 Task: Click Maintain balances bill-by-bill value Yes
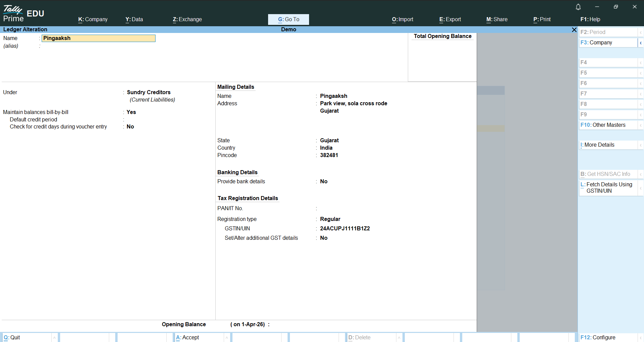click(x=131, y=112)
